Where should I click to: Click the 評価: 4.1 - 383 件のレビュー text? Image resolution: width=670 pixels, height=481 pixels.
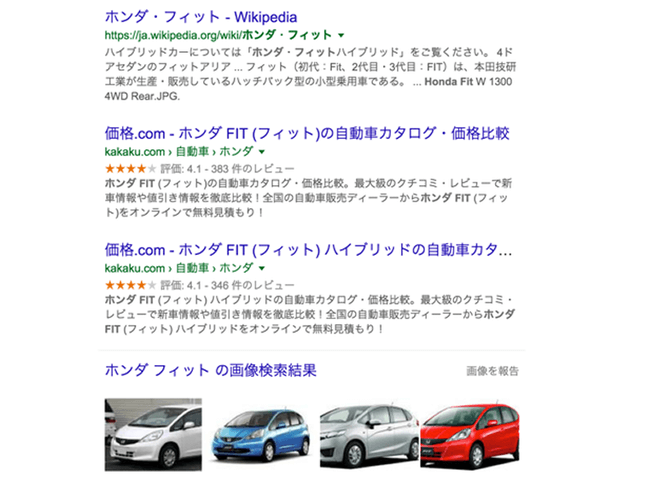pos(227,169)
